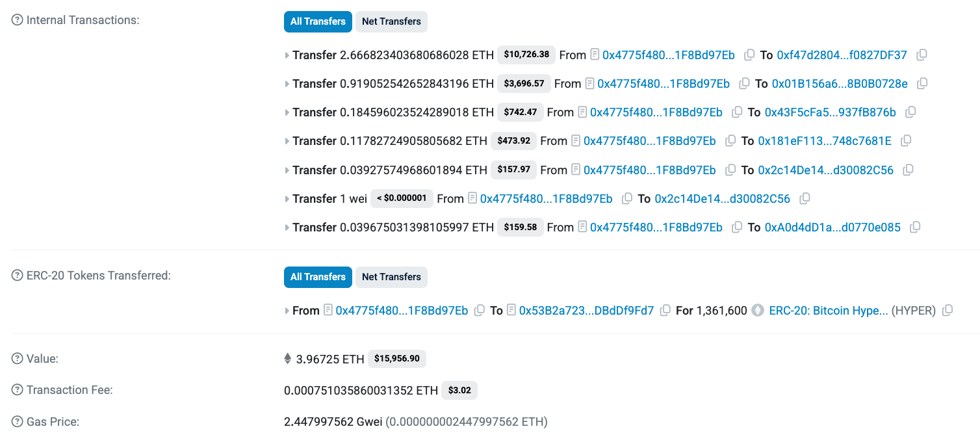Select Net Transfers under Internal Transactions

pyautogui.click(x=391, y=21)
